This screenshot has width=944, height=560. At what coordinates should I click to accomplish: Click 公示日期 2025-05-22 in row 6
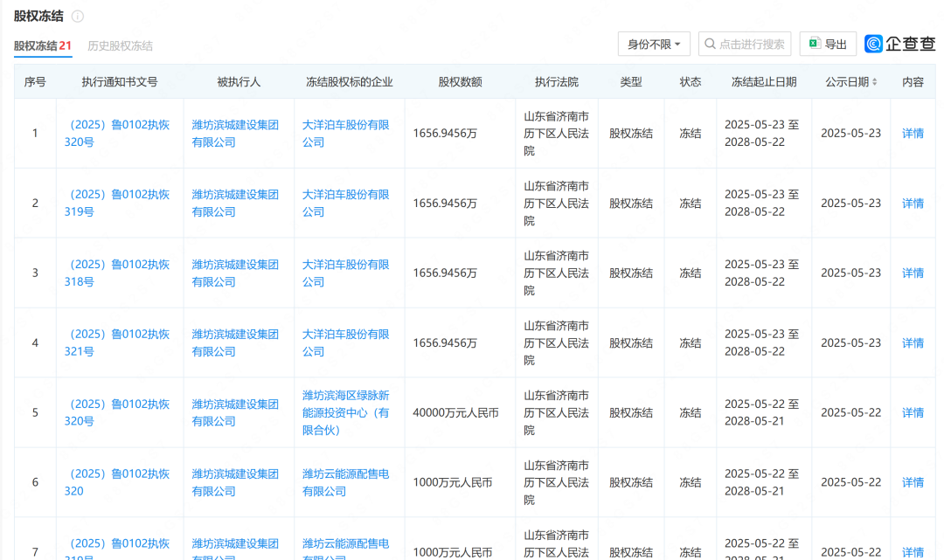(x=850, y=482)
